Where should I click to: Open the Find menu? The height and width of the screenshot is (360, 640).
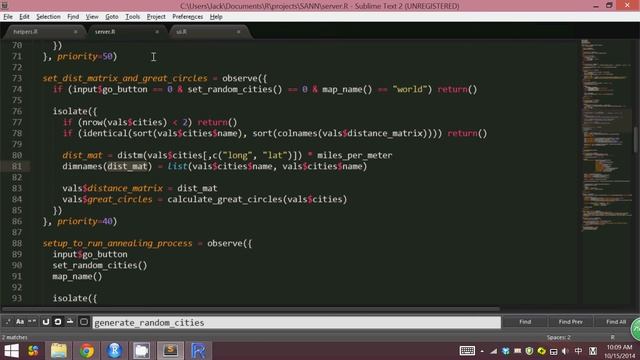[x=73, y=17]
